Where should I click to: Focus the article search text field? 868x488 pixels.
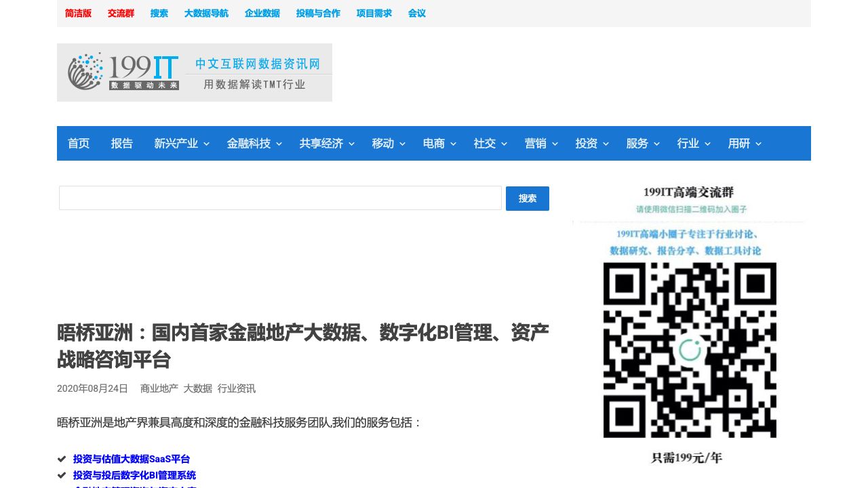point(280,198)
